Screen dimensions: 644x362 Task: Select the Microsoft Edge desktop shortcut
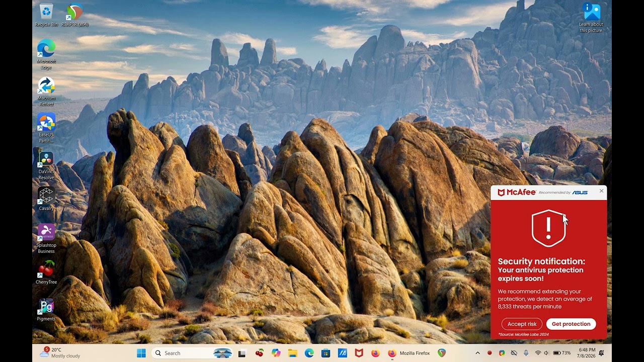tap(46, 54)
